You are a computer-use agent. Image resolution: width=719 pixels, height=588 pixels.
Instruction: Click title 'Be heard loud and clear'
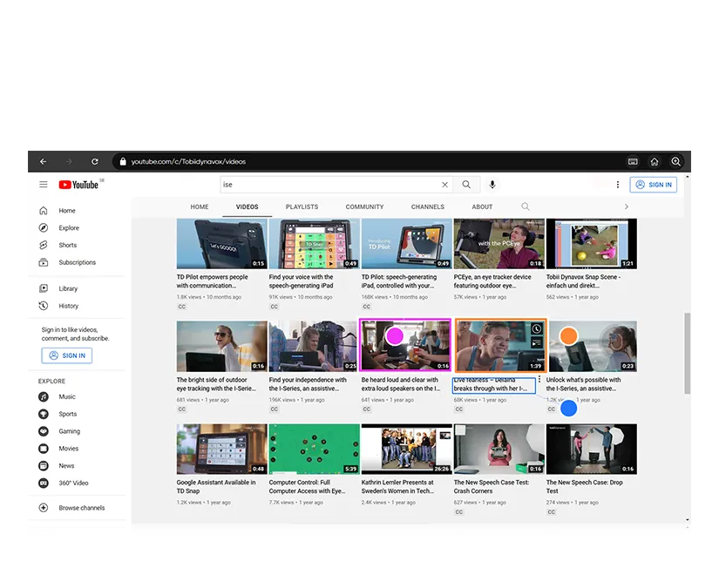[x=401, y=384]
